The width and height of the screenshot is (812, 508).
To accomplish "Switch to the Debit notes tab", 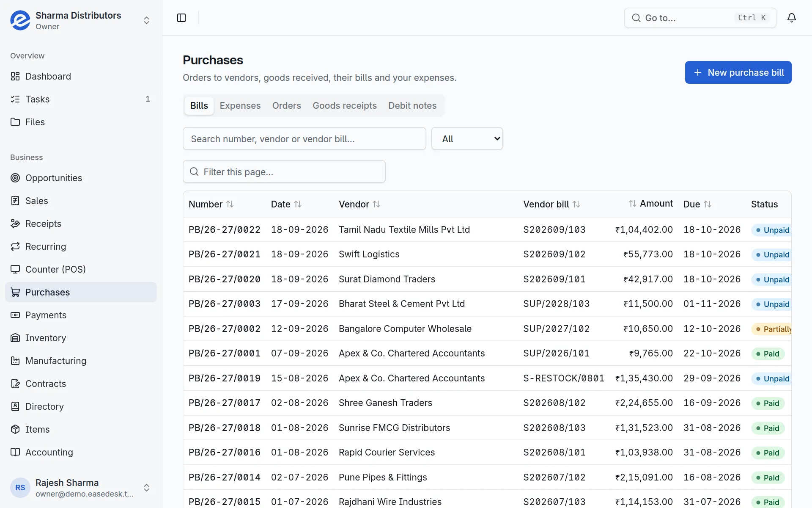I will 412,105.
